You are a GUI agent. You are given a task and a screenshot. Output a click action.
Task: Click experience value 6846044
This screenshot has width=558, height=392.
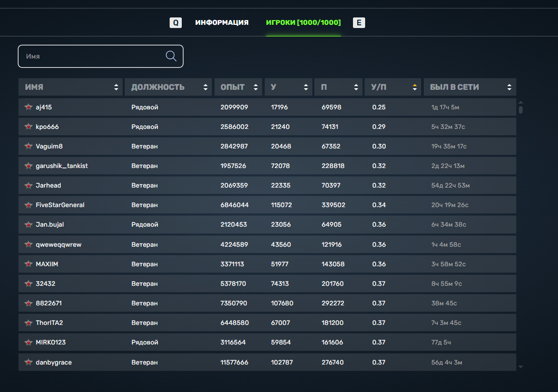point(235,205)
